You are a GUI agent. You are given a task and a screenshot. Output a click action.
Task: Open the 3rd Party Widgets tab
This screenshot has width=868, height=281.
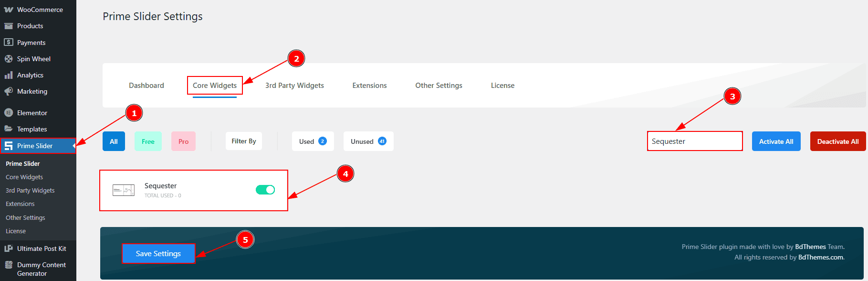click(x=294, y=86)
